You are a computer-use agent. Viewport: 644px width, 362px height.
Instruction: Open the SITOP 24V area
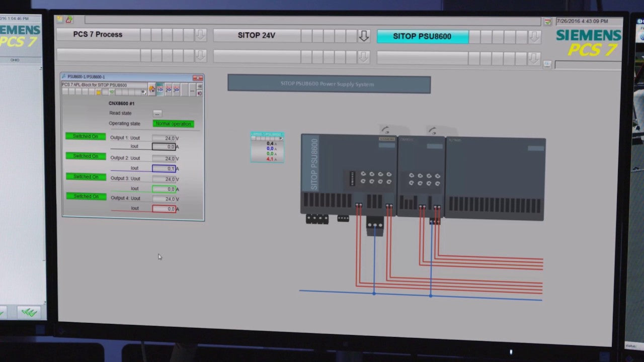click(x=257, y=36)
